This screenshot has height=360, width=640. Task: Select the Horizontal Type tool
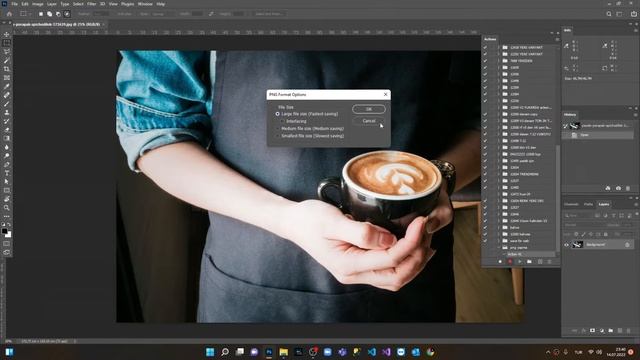pos(7,173)
